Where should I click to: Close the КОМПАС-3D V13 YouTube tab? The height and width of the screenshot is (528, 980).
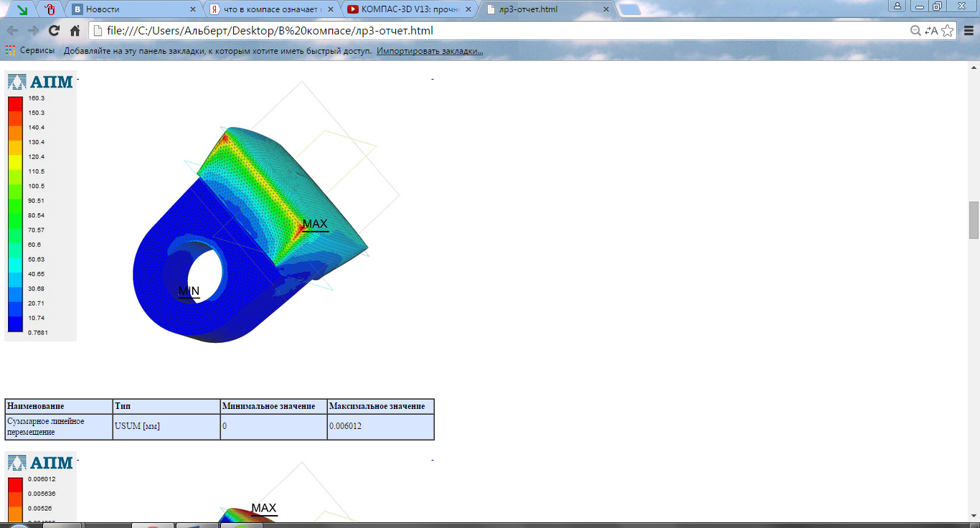468,10
